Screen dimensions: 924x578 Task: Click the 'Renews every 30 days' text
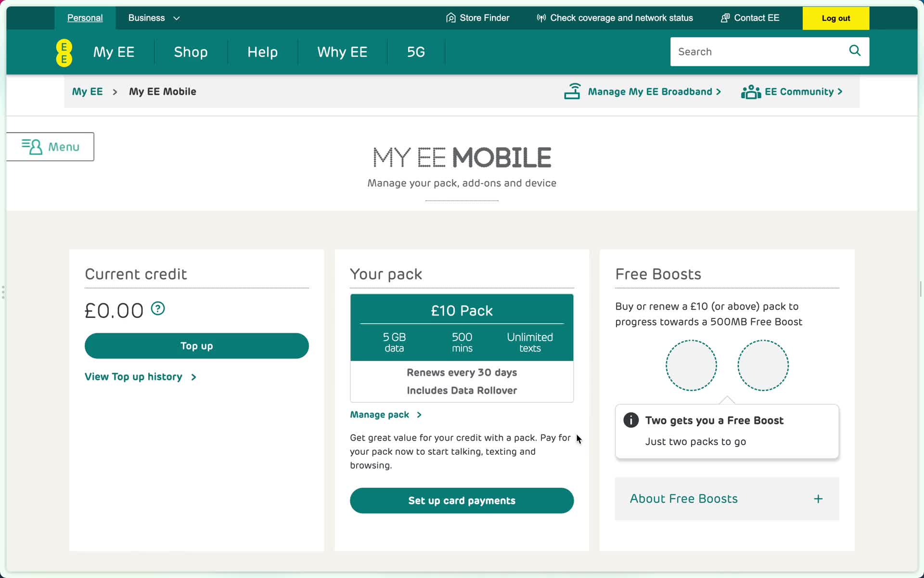click(462, 372)
